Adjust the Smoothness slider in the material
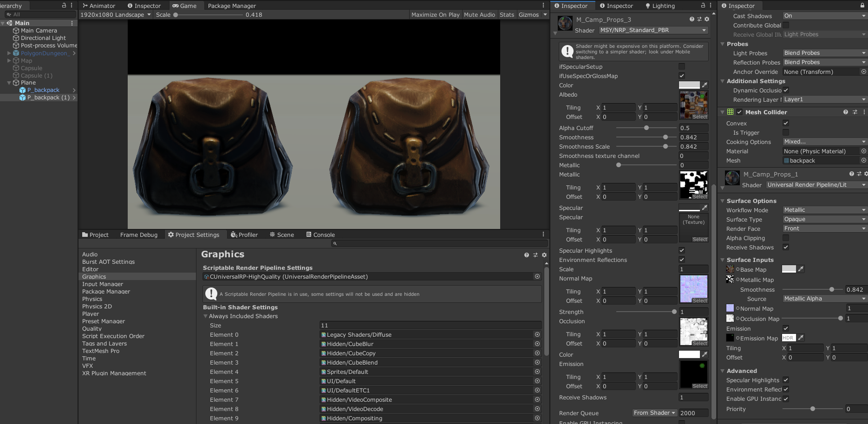The width and height of the screenshot is (868, 424). click(x=665, y=137)
